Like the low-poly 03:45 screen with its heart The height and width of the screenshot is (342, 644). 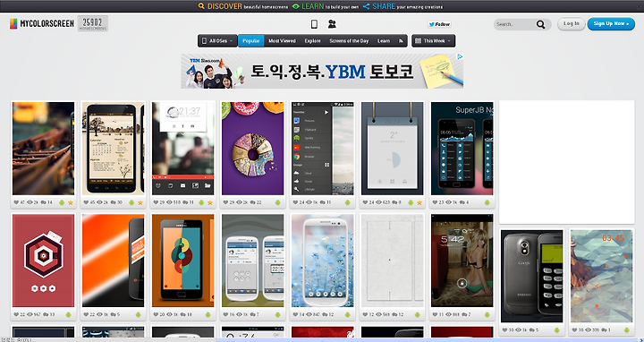[x=575, y=329]
